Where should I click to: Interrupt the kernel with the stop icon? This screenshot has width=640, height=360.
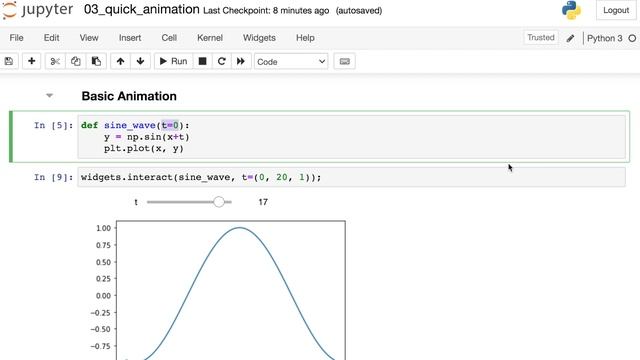point(202,61)
